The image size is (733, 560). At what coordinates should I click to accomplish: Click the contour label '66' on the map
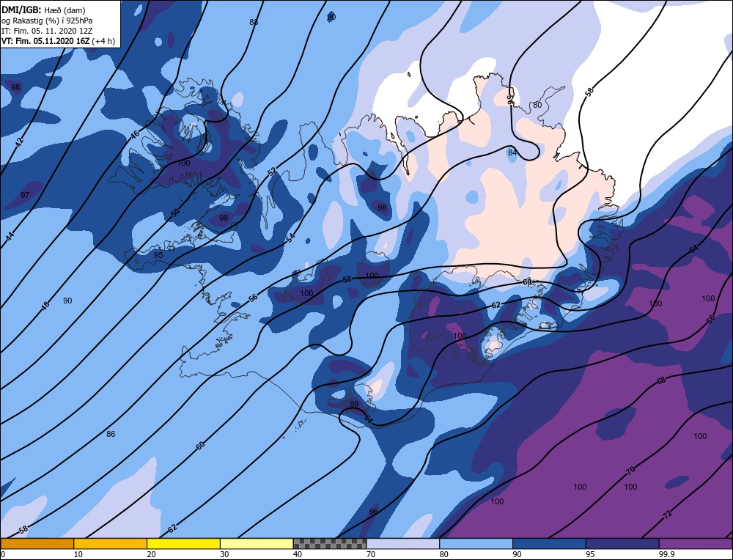[x=710, y=320]
